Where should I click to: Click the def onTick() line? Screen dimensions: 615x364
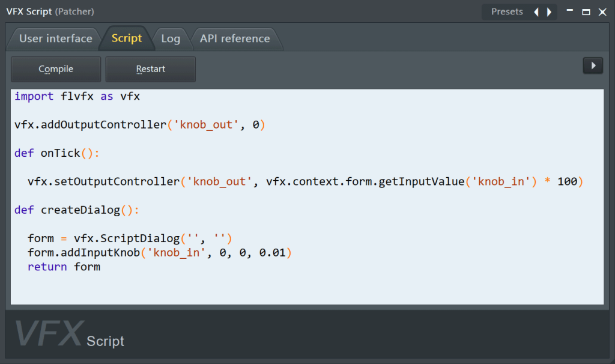click(x=56, y=153)
